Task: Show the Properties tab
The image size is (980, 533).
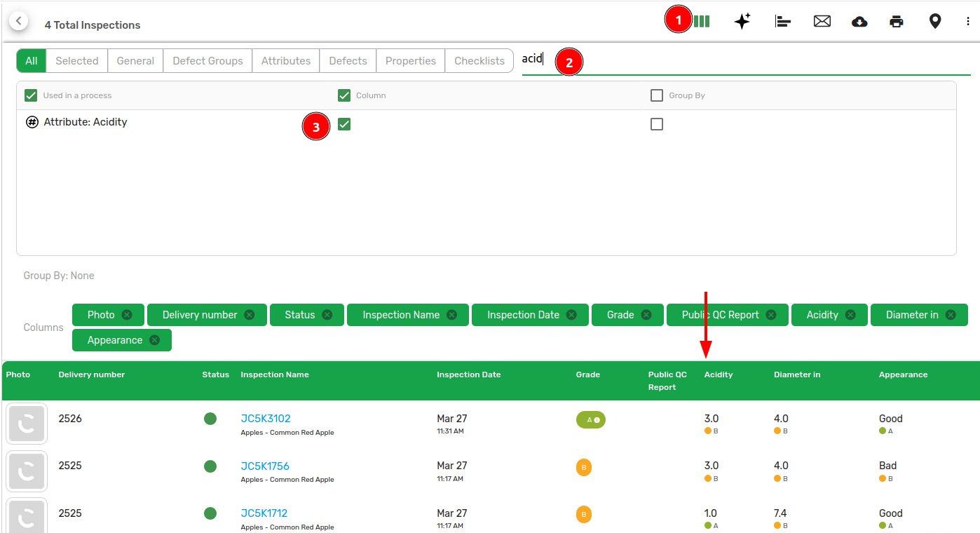Action: pyautogui.click(x=411, y=61)
